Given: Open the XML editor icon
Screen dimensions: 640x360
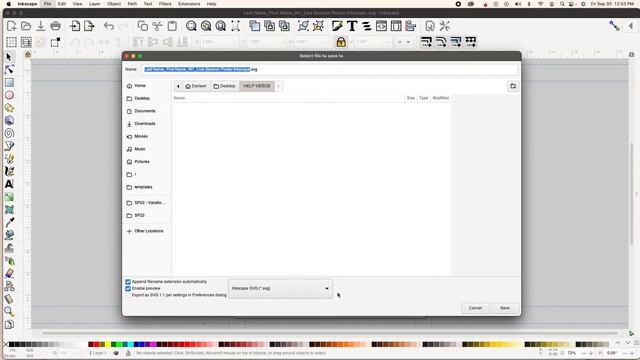Looking at the screenshot, I should coord(381,26).
